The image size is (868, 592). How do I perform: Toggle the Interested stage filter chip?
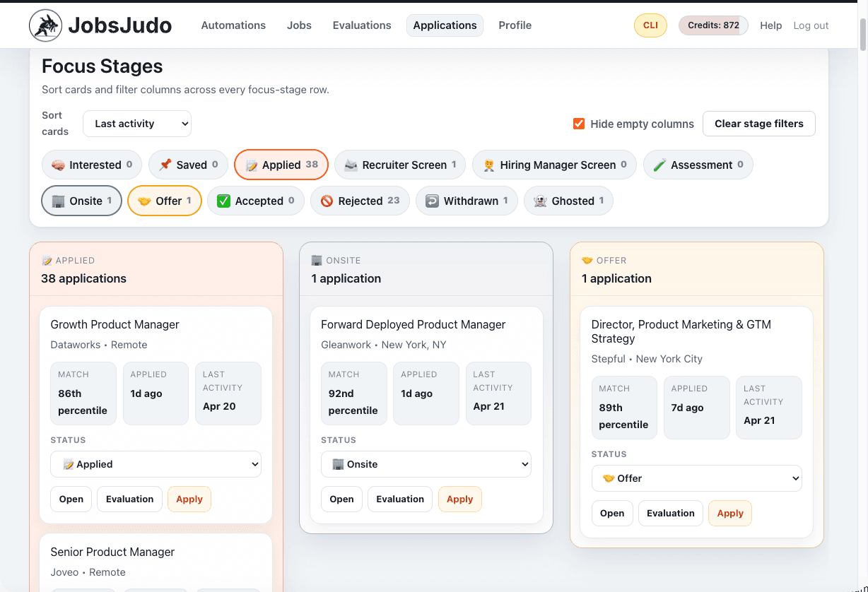pyautogui.click(x=92, y=165)
